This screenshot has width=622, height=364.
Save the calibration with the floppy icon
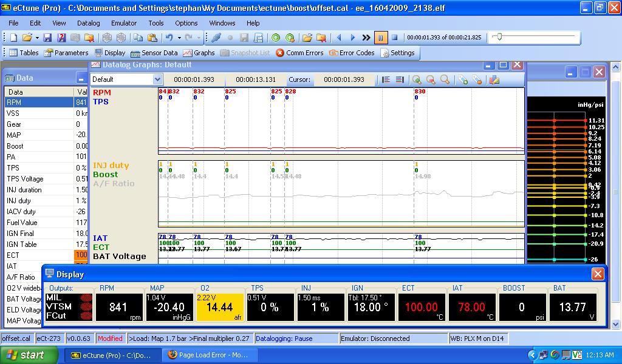tap(47, 38)
